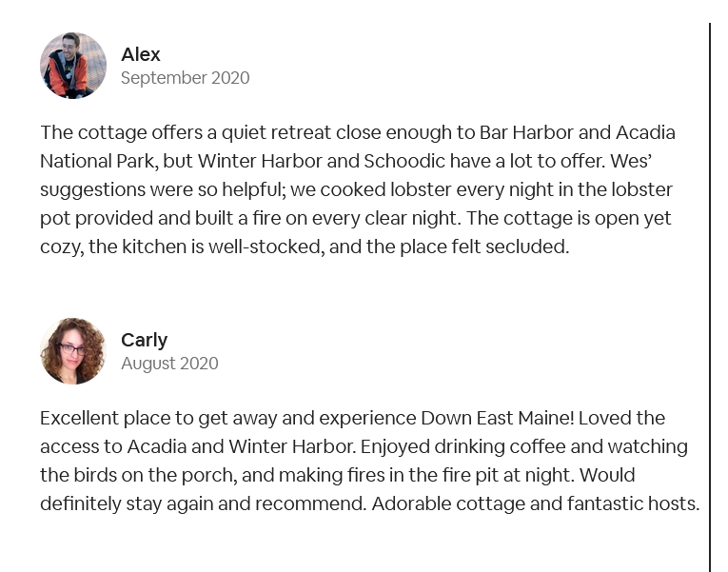Screen dimensions: 728x572
Task: Click the August 2020 review date
Action: pos(169,364)
